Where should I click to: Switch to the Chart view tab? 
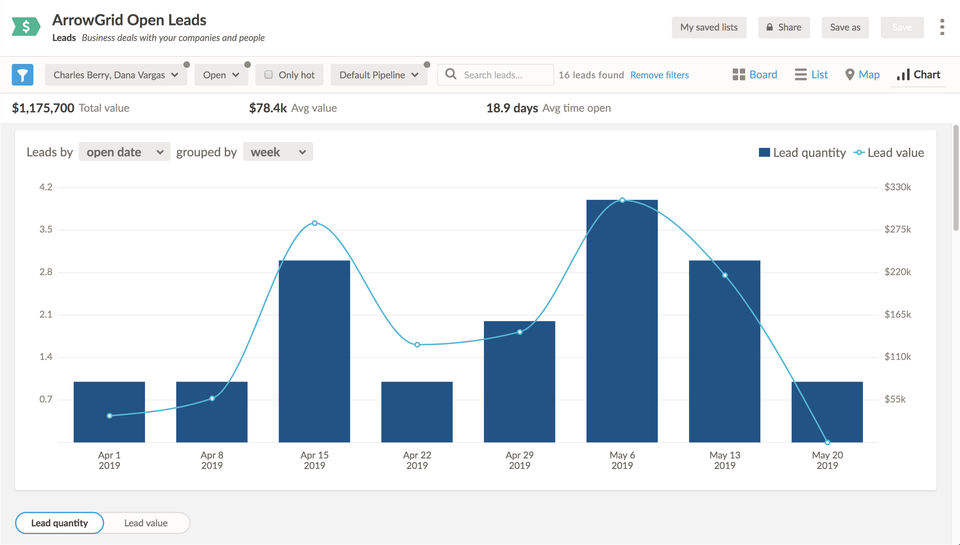pyautogui.click(x=918, y=75)
